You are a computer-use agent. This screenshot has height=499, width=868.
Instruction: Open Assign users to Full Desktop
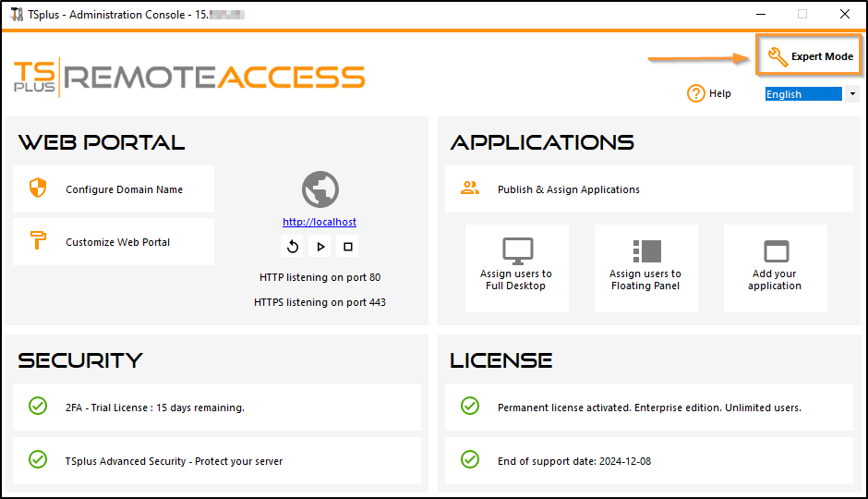(516, 268)
